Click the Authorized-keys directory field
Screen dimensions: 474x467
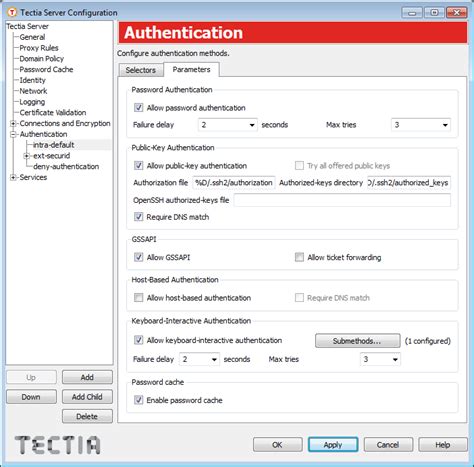click(x=409, y=183)
